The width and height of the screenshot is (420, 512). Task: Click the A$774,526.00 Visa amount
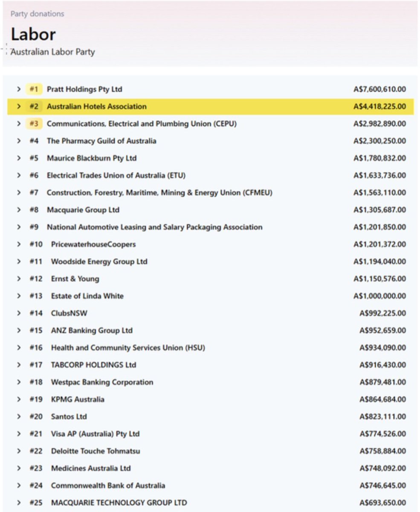(383, 433)
